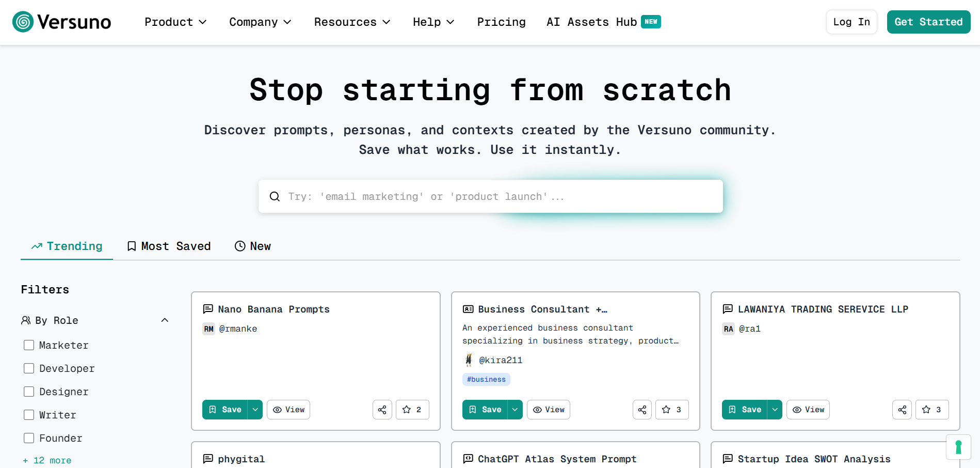Share the Business Consultant card
The image size is (980, 468).
(x=642, y=410)
